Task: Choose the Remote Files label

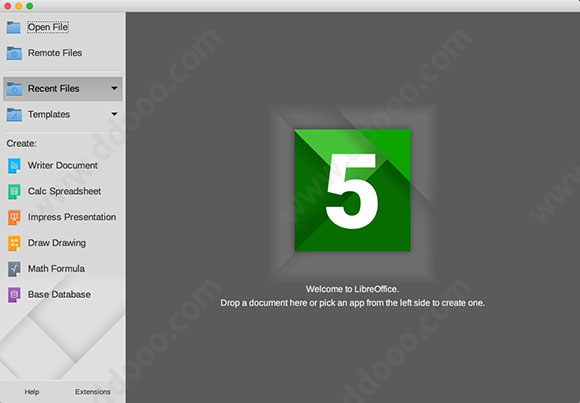Action: pyautogui.click(x=55, y=53)
